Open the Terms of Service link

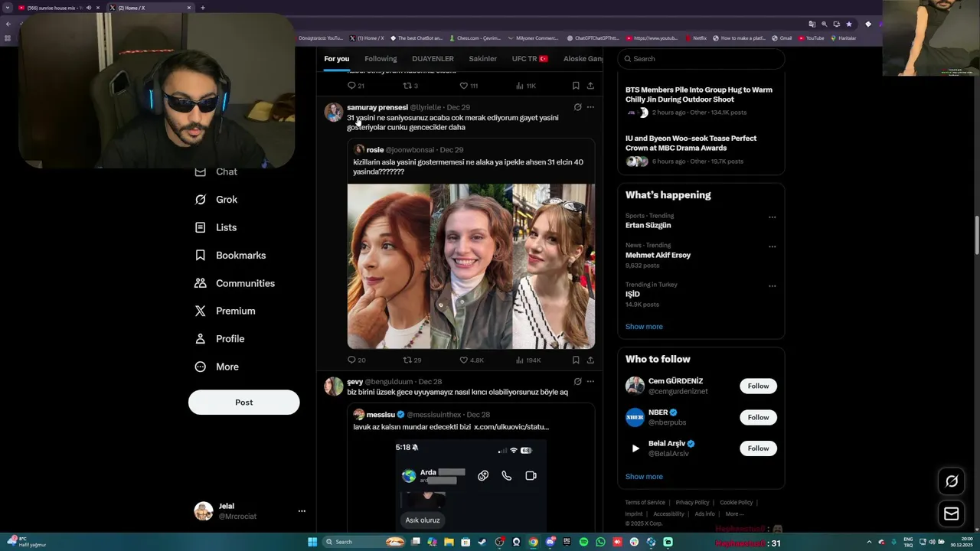coord(645,503)
